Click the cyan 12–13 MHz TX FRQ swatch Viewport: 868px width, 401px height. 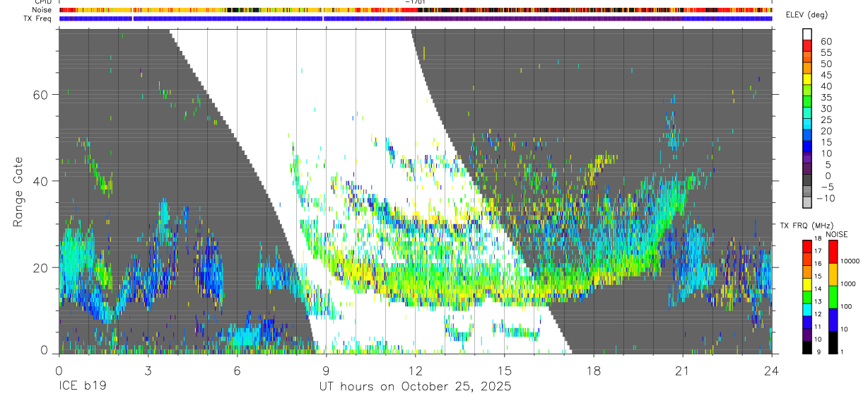808,310
